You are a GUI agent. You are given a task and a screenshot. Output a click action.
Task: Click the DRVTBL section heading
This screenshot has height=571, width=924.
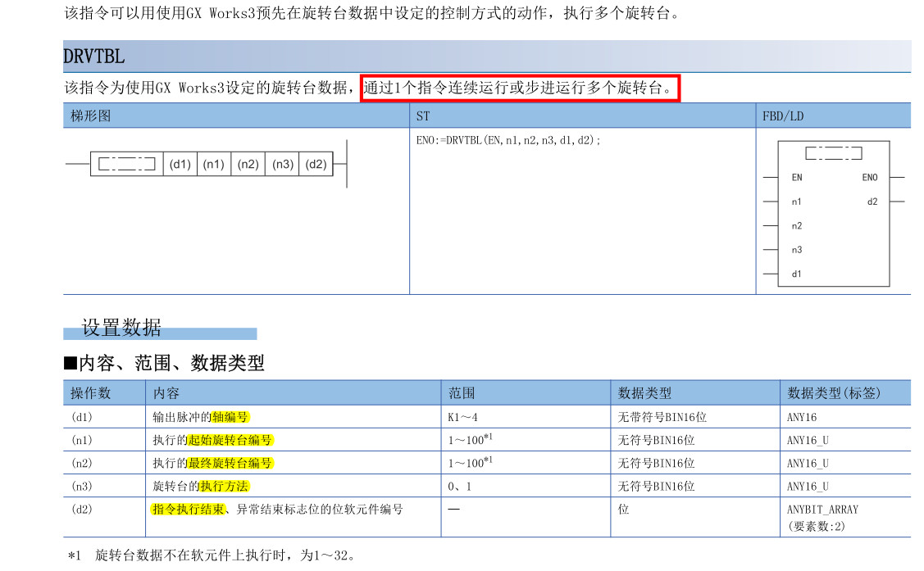[94, 57]
